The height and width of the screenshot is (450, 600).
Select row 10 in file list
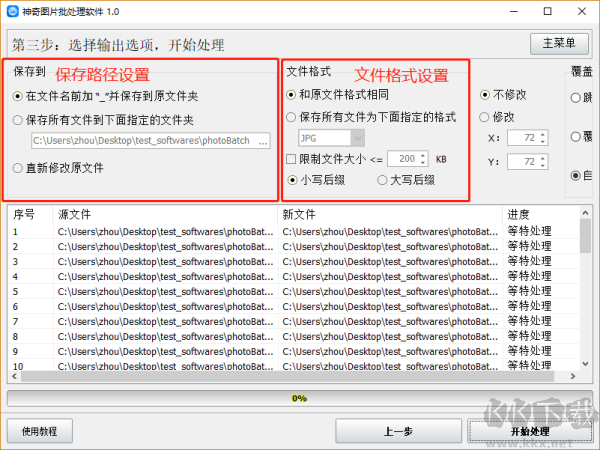tap(294, 366)
